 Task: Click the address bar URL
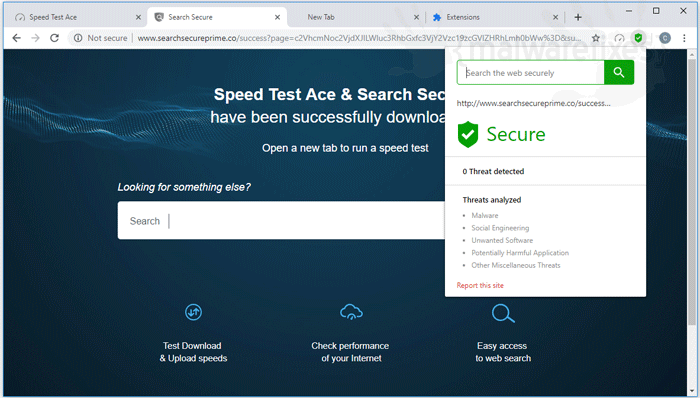coord(359,38)
